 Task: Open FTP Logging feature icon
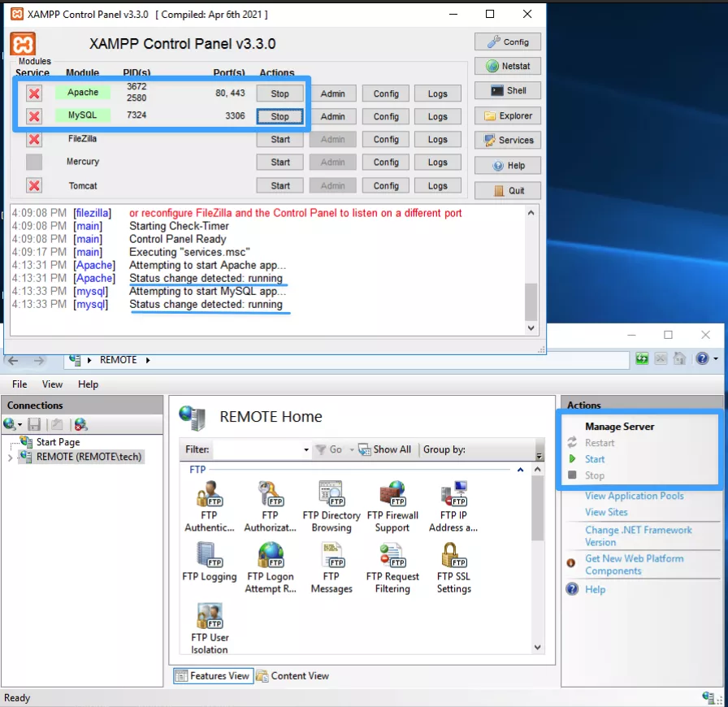coord(209,566)
